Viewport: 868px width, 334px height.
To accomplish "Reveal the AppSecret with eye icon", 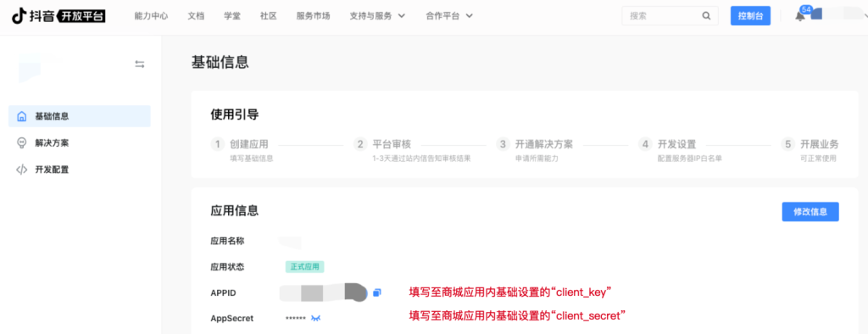I will (315, 318).
